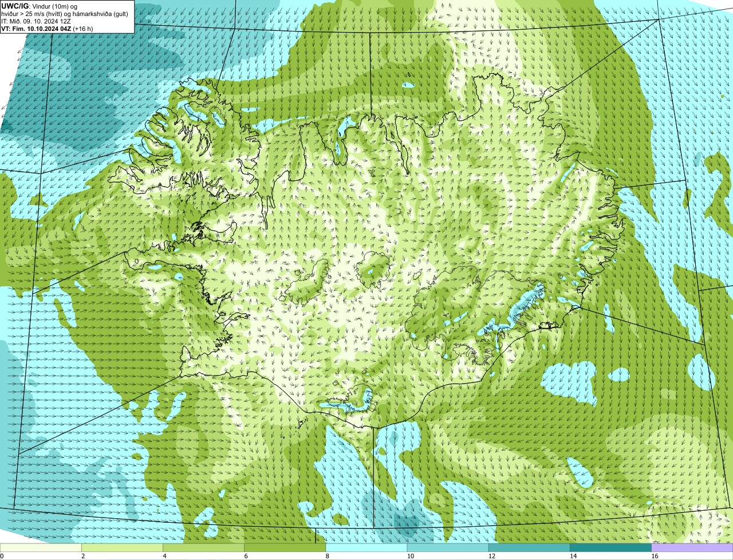Click the palest 0–2 m/s legend color

point(41,548)
